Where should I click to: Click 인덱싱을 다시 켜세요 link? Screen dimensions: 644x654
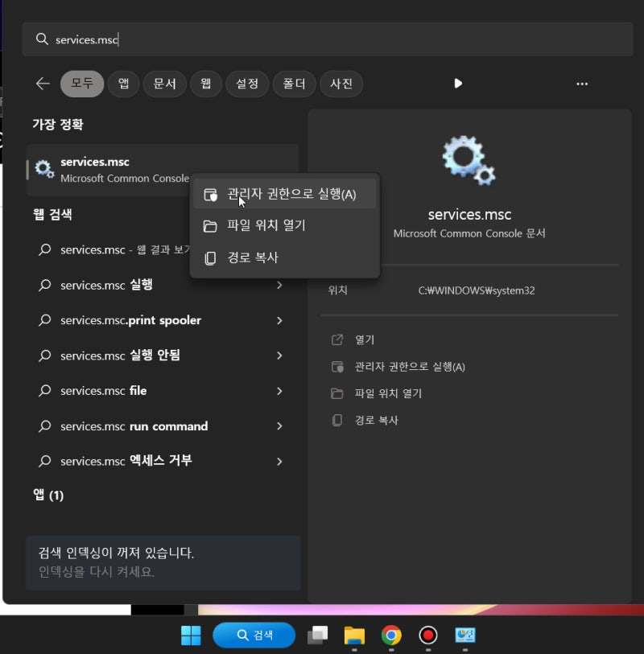[97, 571]
